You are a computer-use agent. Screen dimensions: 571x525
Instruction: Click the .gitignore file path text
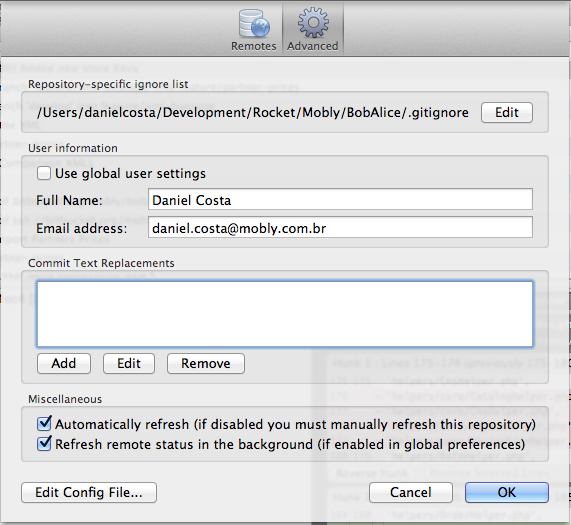[x=252, y=112]
